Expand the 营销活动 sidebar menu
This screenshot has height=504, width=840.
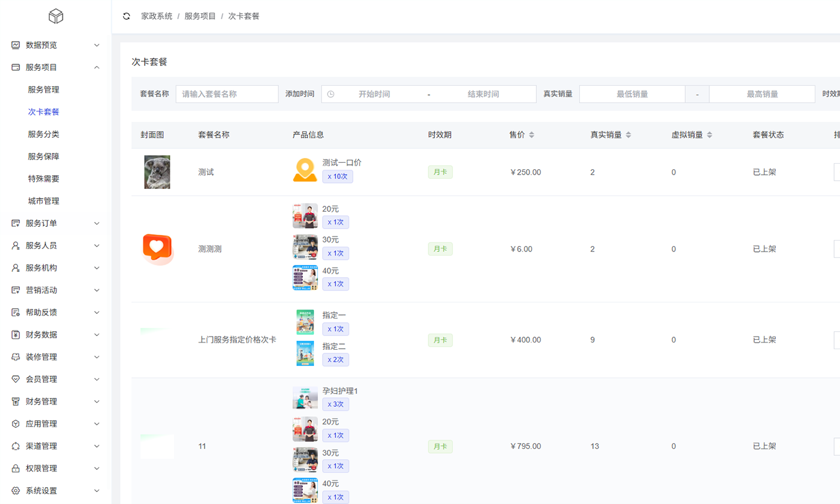tap(97, 290)
